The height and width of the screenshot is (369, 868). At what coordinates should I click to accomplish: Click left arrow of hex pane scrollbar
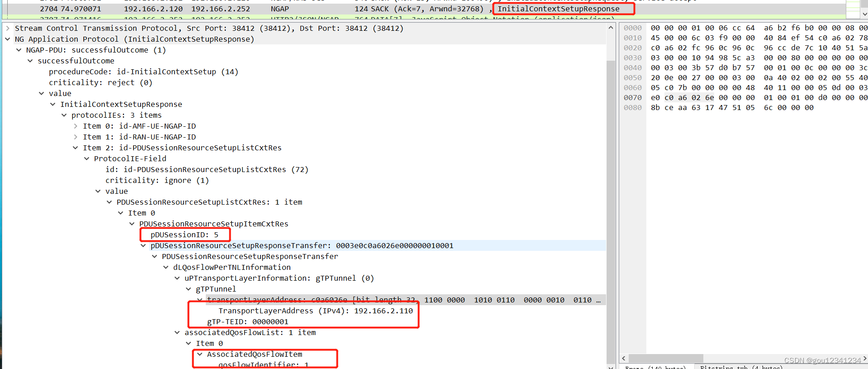(x=624, y=359)
